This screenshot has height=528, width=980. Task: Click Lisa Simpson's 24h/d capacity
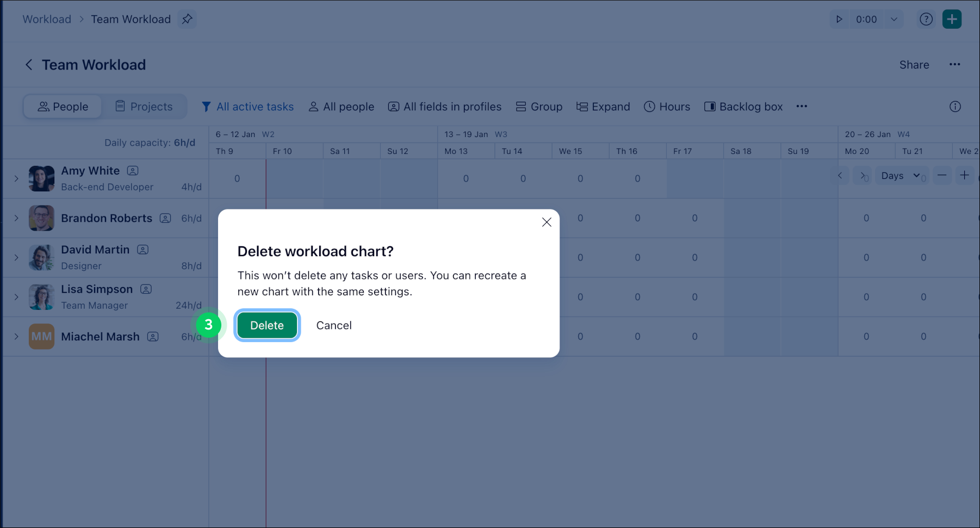pos(189,306)
